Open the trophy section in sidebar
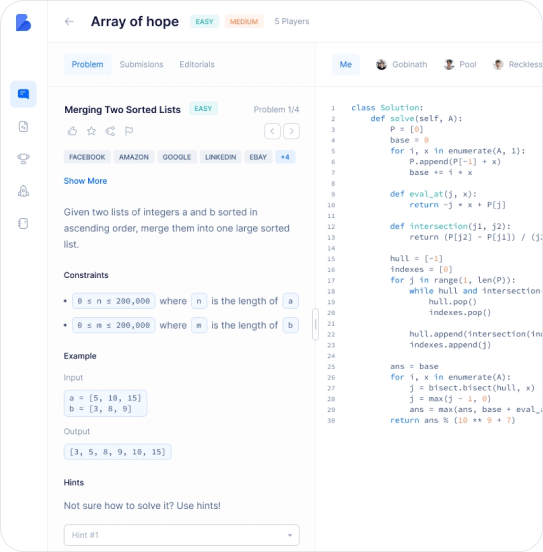Image resolution: width=543 pixels, height=552 pixels. coord(24,159)
